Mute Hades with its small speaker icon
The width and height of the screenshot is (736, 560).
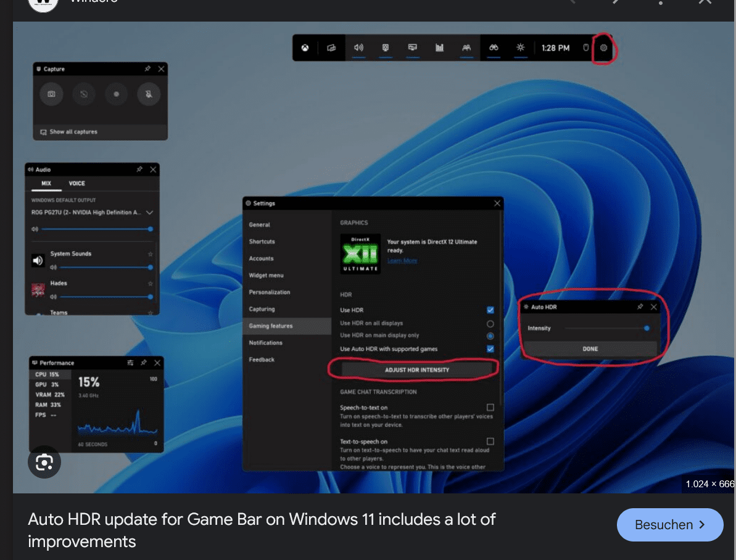click(54, 297)
